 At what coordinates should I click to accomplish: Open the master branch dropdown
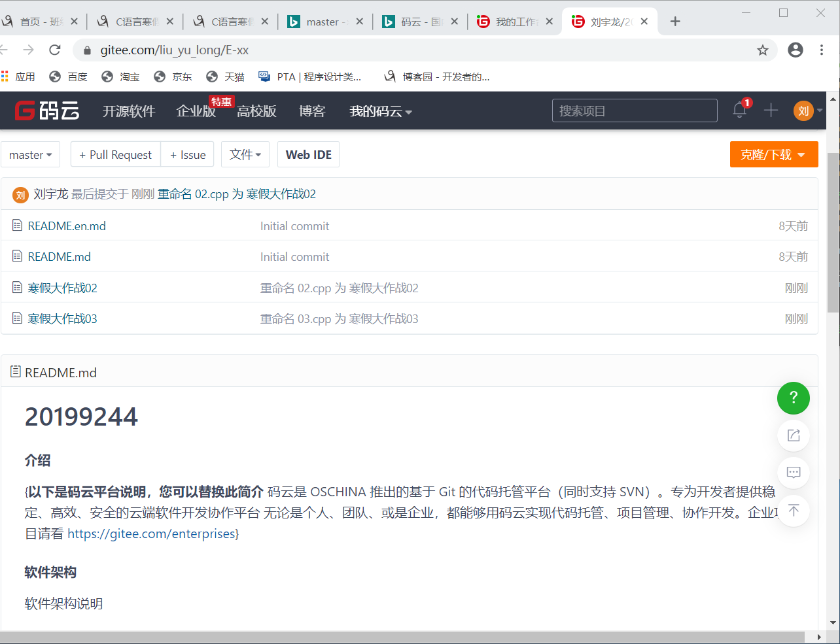tap(31, 154)
